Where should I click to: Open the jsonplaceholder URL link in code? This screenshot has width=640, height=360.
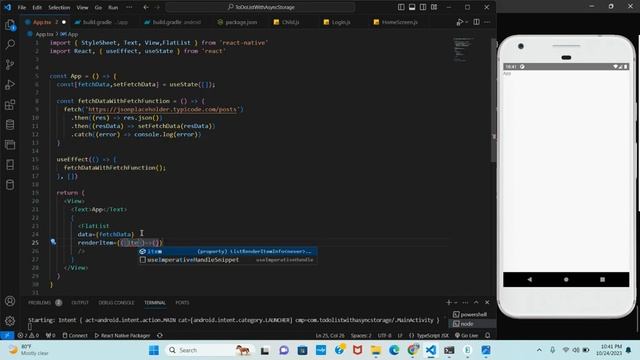(162, 109)
